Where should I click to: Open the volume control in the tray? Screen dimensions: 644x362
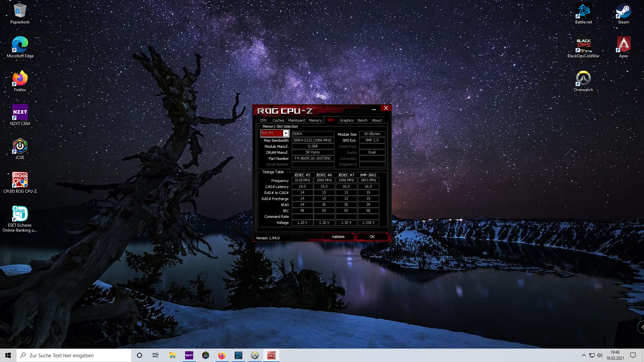click(x=600, y=355)
